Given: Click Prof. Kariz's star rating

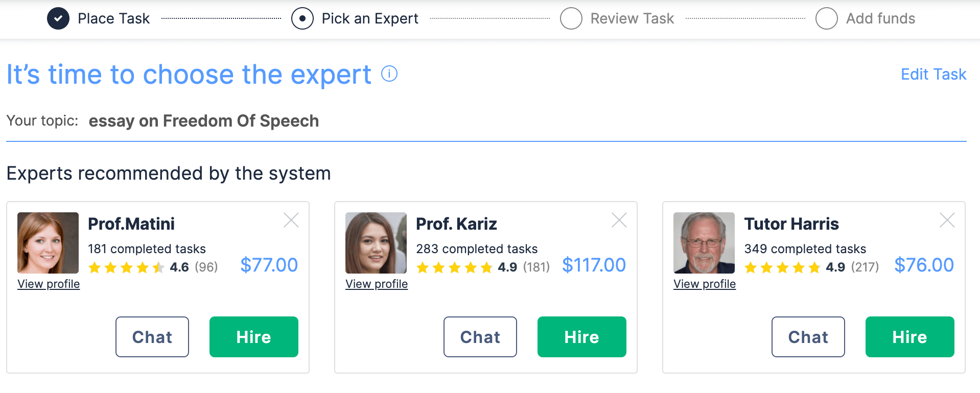Looking at the screenshot, I should [454, 267].
